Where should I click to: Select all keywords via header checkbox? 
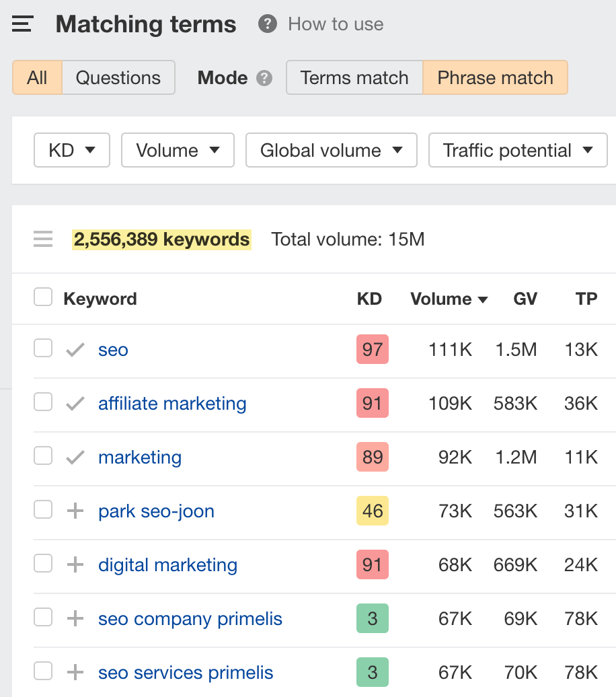[42, 296]
